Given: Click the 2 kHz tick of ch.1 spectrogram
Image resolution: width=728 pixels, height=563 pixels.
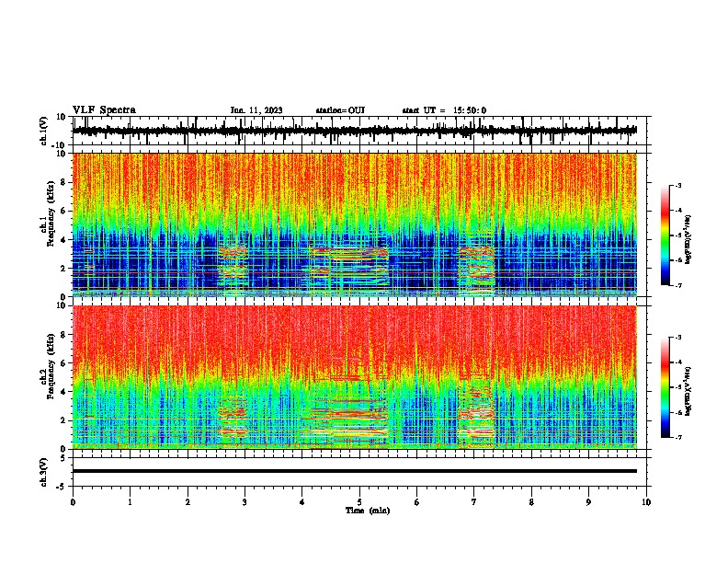Looking at the screenshot, I should (x=63, y=269).
